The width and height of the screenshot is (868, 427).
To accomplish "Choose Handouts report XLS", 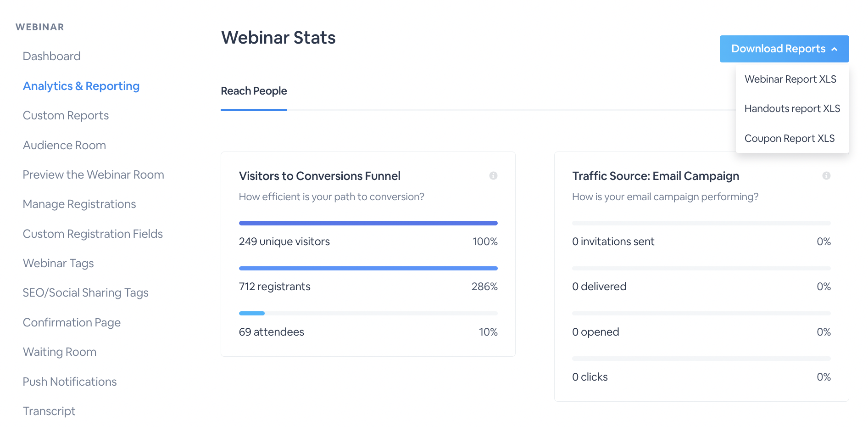I will [792, 109].
